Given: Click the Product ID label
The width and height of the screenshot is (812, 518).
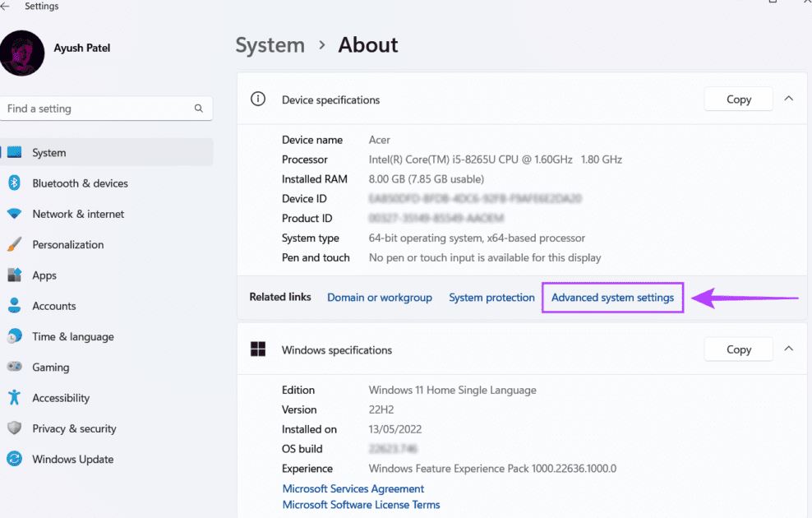Looking at the screenshot, I should (307, 219).
